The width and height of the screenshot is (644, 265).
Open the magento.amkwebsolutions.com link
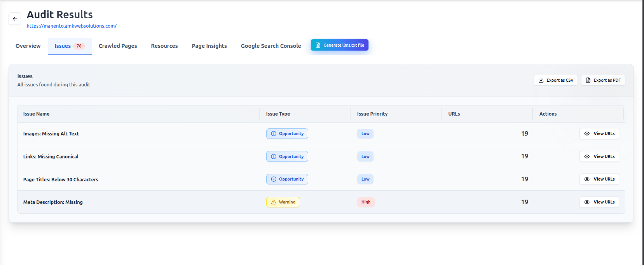coord(72,26)
